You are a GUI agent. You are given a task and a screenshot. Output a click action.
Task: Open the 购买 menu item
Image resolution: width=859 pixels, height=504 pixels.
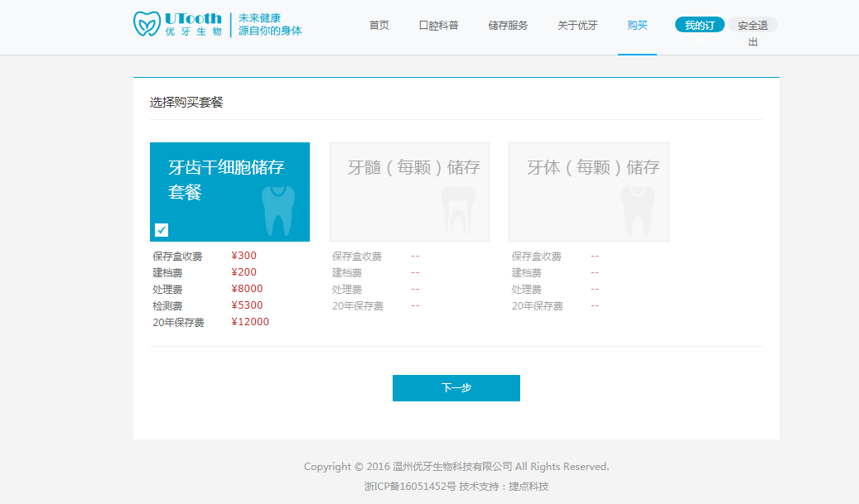tap(637, 25)
